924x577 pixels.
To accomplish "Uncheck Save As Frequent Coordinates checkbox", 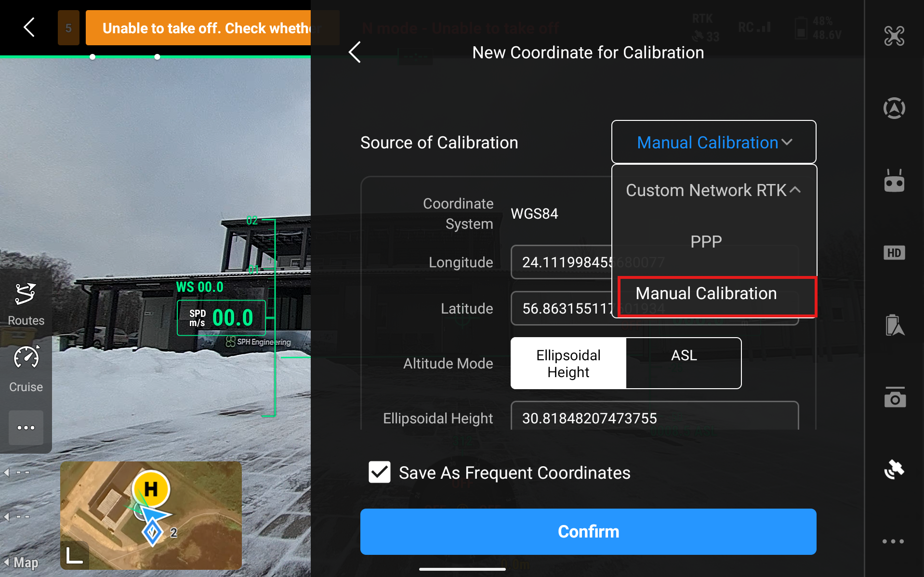I will [x=380, y=472].
